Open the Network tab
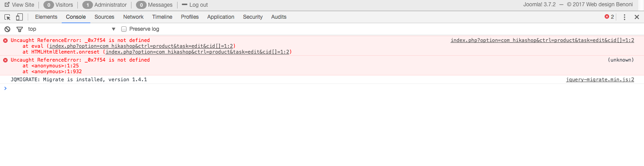Screen dimensions: 644x166 tap(133, 17)
